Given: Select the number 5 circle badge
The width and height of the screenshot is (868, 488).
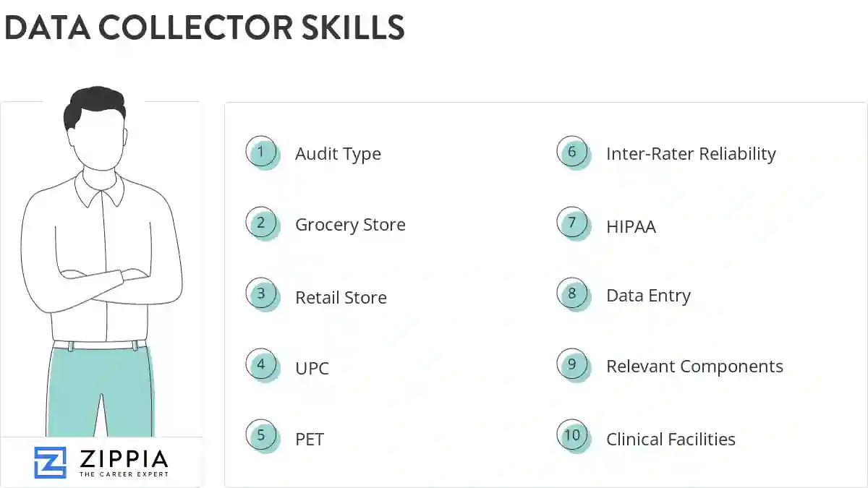Looking at the screenshot, I should coord(261,436).
